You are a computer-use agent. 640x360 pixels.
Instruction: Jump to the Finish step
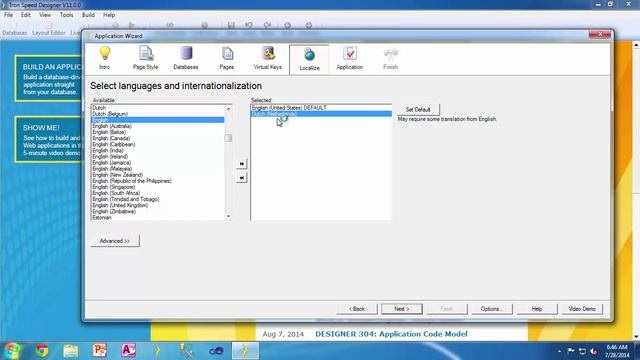(390, 58)
